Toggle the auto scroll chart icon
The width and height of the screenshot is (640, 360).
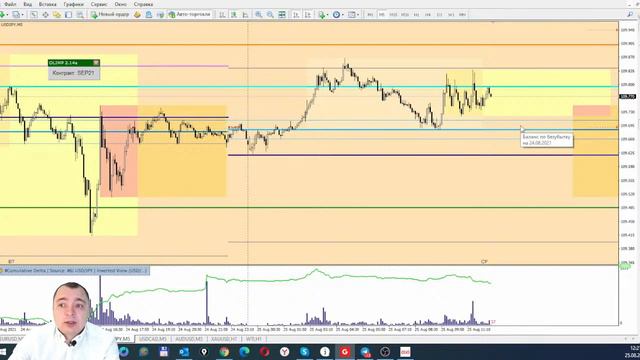click(296, 15)
